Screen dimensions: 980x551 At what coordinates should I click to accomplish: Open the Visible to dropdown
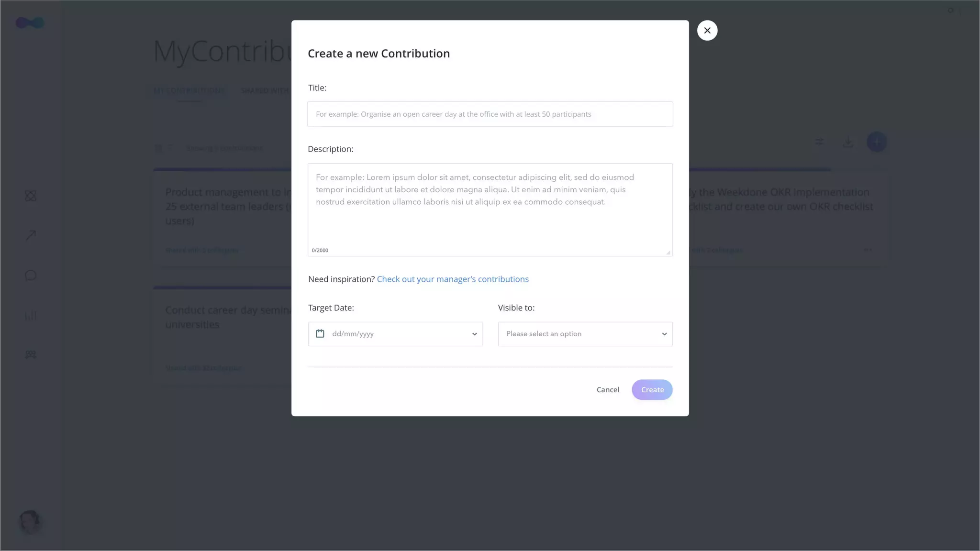coord(585,334)
